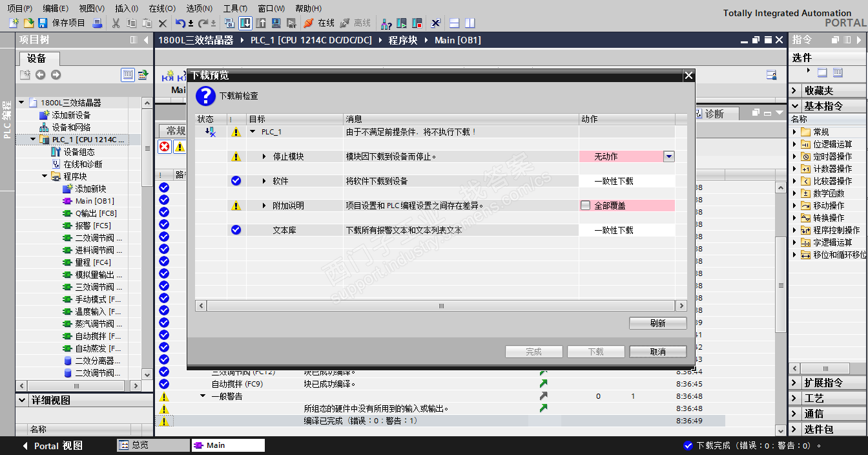Image resolution: width=868 pixels, height=455 pixels.
Task: Expand the 位逻辑运算 instruction folder
Action: (x=795, y=144)
